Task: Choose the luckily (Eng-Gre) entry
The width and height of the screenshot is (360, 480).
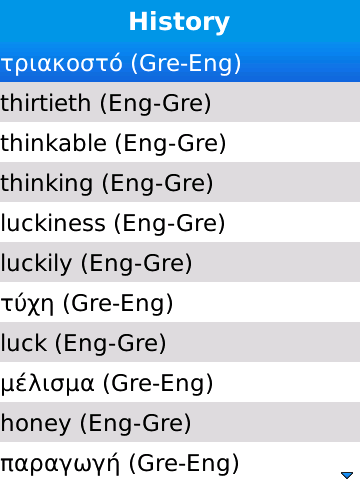Action: pyautogui.click(x=180, y=262)
